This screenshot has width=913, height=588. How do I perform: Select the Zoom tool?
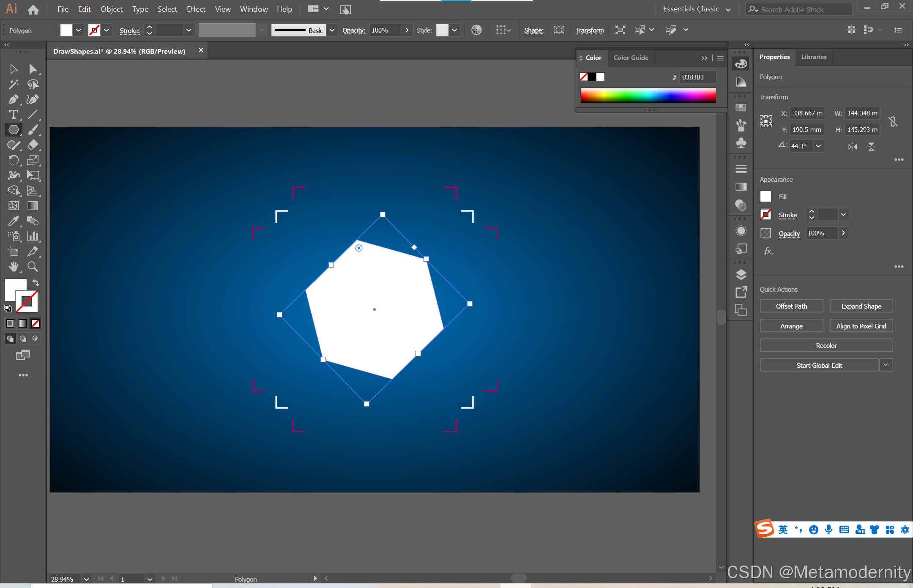click(x=33, y=266)
